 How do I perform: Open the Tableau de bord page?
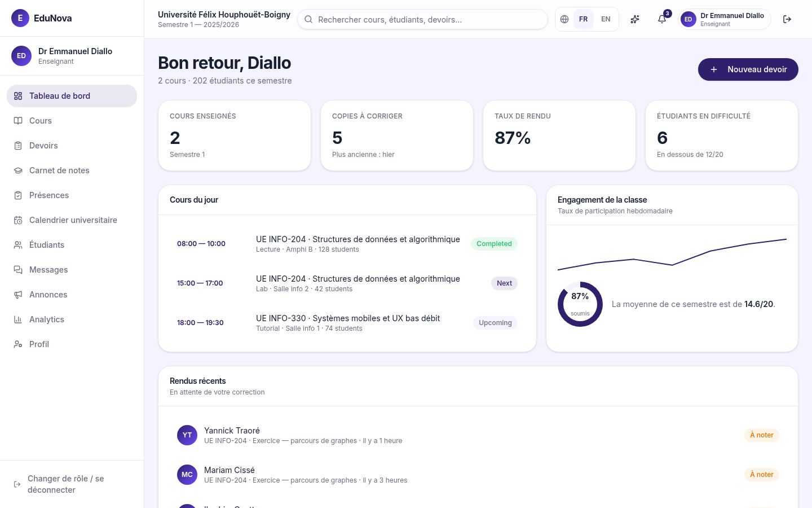click(x=72, y=96)
